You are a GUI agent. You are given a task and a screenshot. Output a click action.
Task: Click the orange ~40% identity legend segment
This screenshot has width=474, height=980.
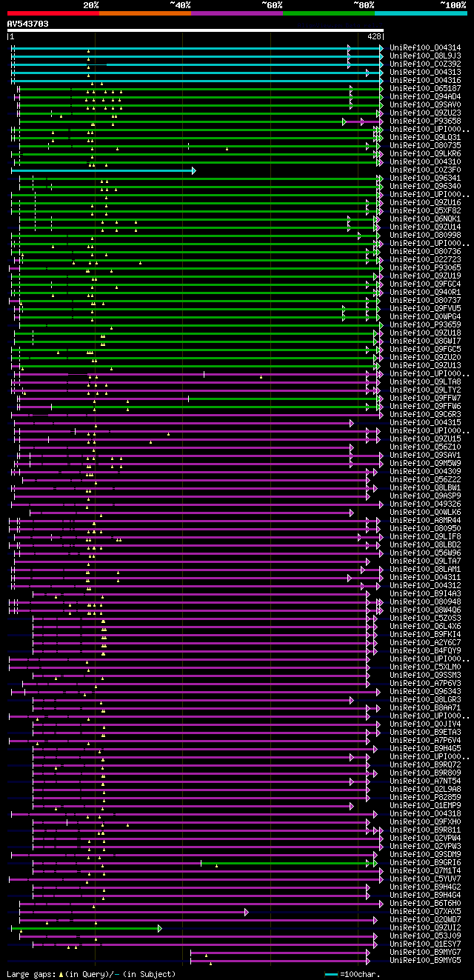144,13
